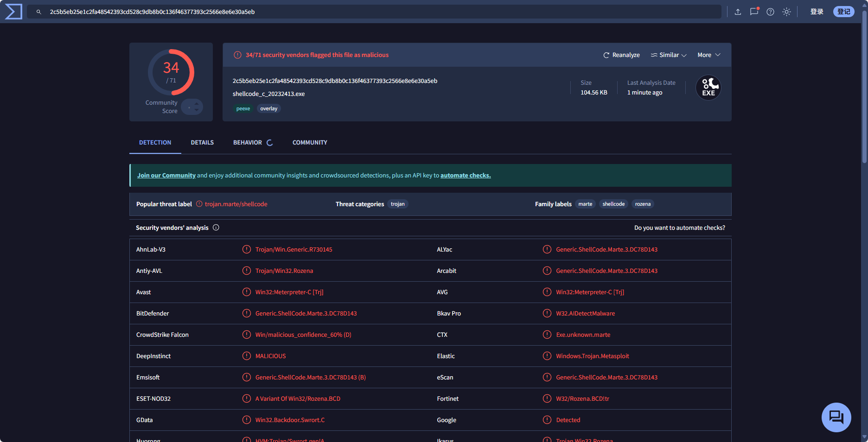This screenshot has height=442, width=868.
Task: Click the trojan.marte/shellcode threat label
Action: [x=236, y=204]
